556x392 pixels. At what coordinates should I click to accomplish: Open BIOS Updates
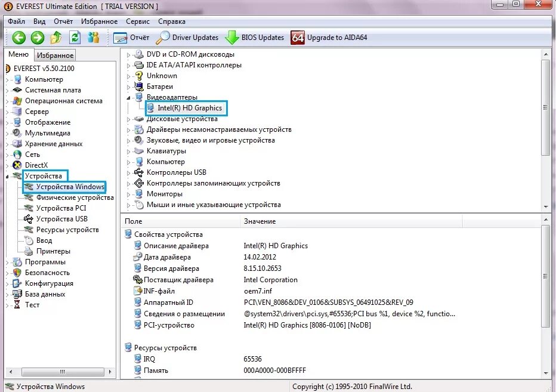click(x=255, y=37)
